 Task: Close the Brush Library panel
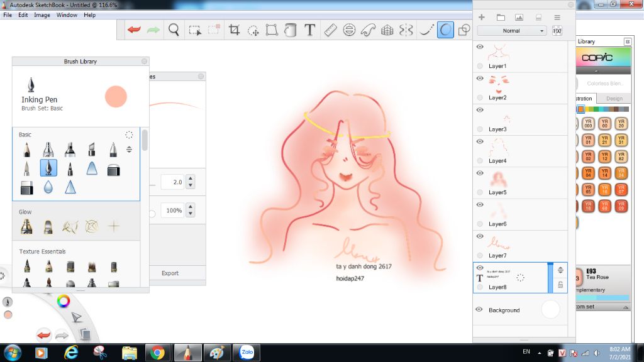144,61
